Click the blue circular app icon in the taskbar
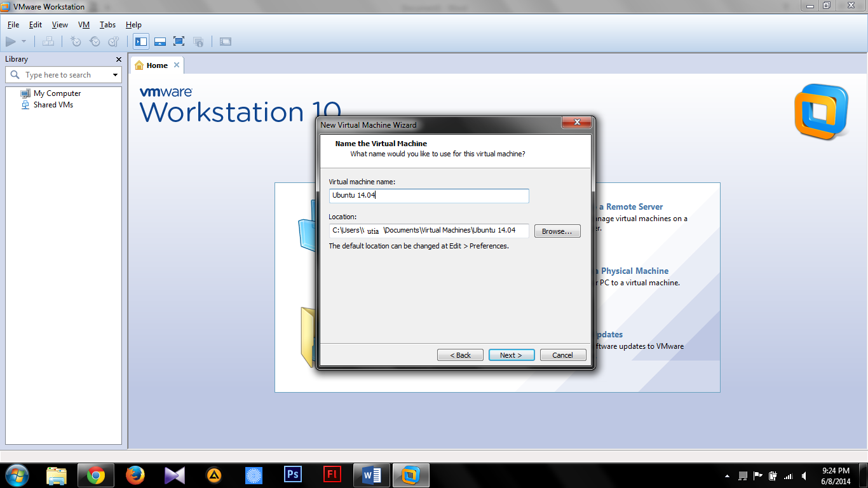Viewport: 868px width, 488px height. pos(254,475)
